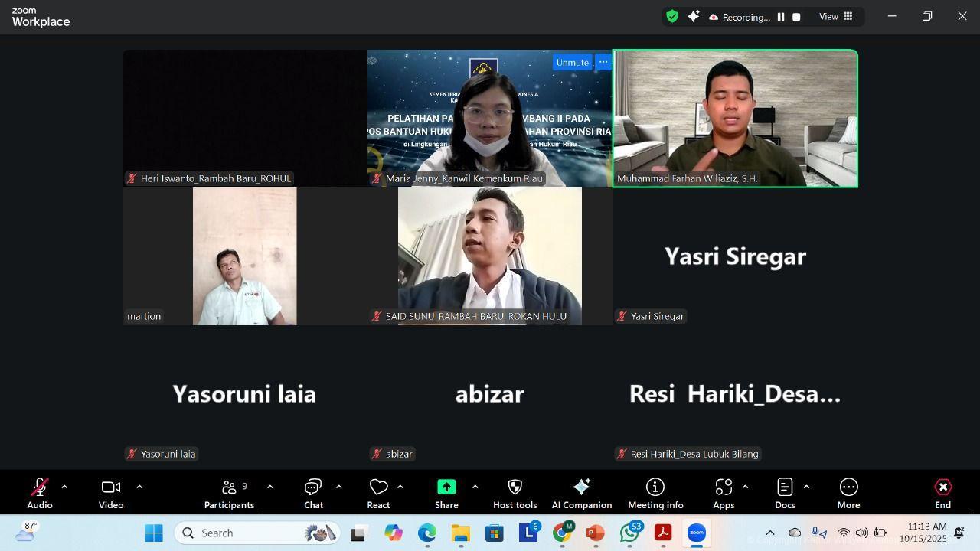Open the More options menu
Image resolution: width=980 pixels, height=551 pixels.
pyautogui.click(x=848, y=494)
